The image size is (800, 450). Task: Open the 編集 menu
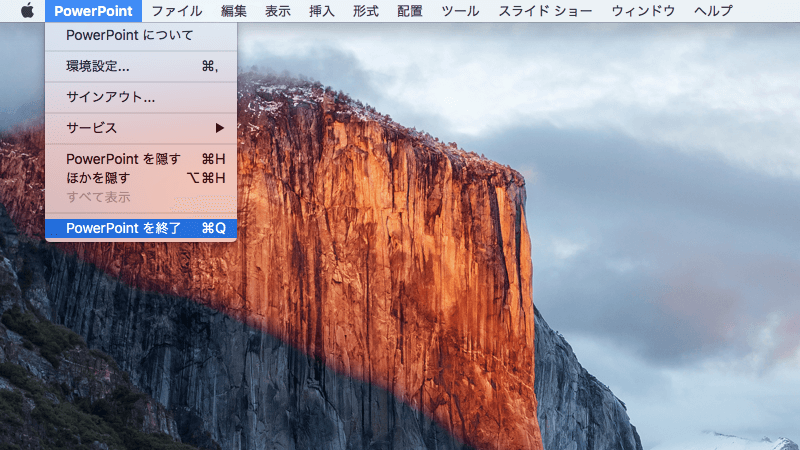click(x=234, y=11)
